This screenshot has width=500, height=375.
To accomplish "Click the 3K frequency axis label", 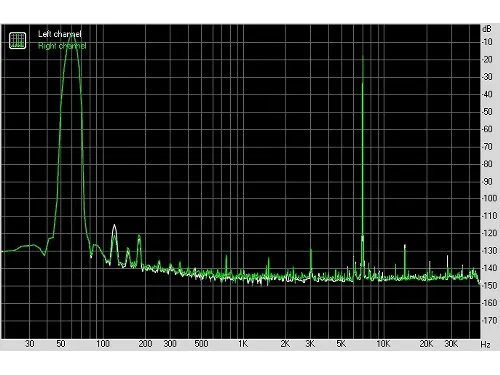I will (x=310, y=344).
